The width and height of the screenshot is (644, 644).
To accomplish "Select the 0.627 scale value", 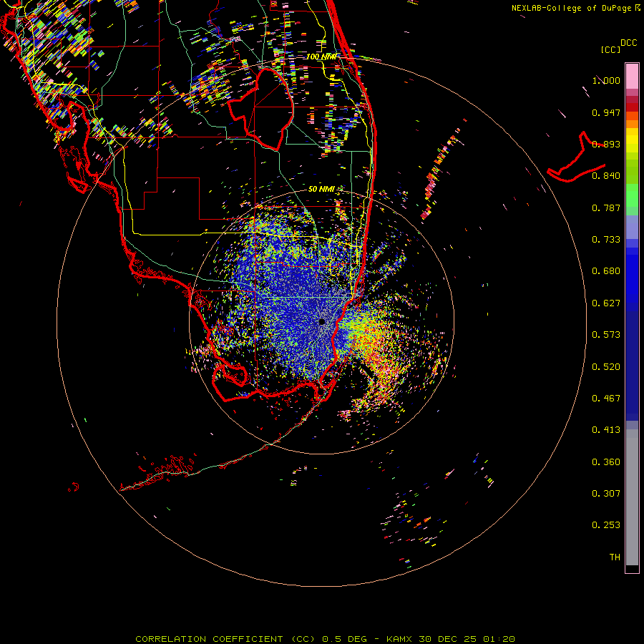I will (x=606, y=303).
